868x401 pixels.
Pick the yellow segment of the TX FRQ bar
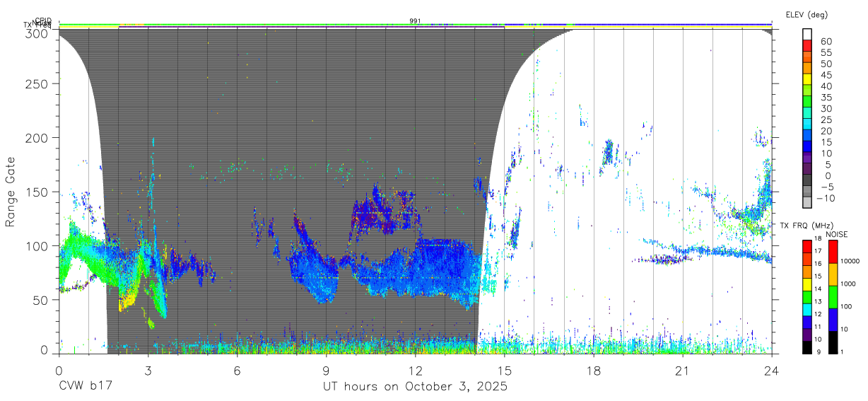[x=807, y=284]
